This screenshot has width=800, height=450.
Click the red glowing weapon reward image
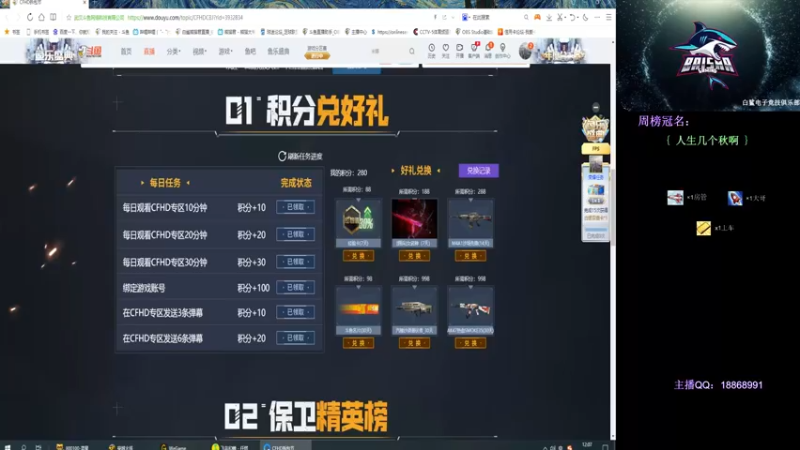coord(414,219)
